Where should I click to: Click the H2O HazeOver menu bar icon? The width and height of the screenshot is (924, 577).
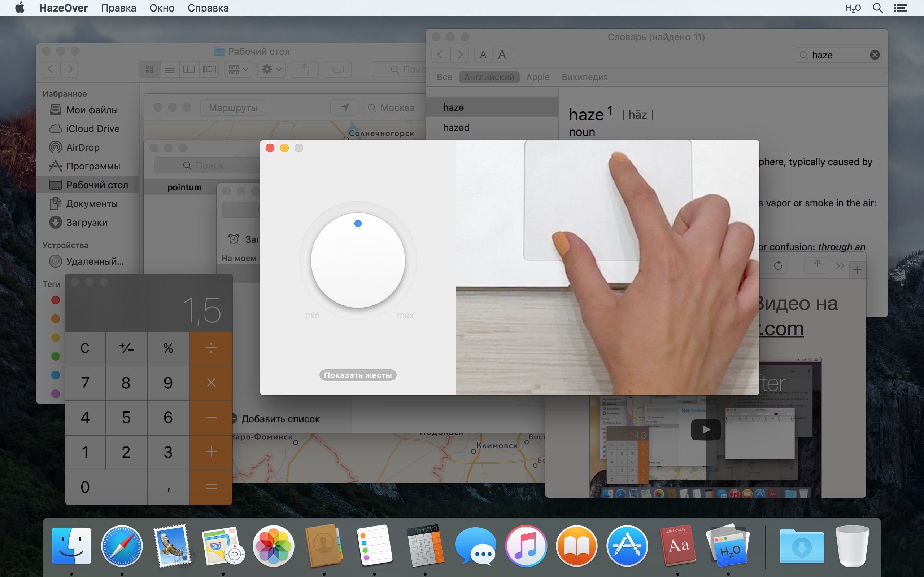853,8
